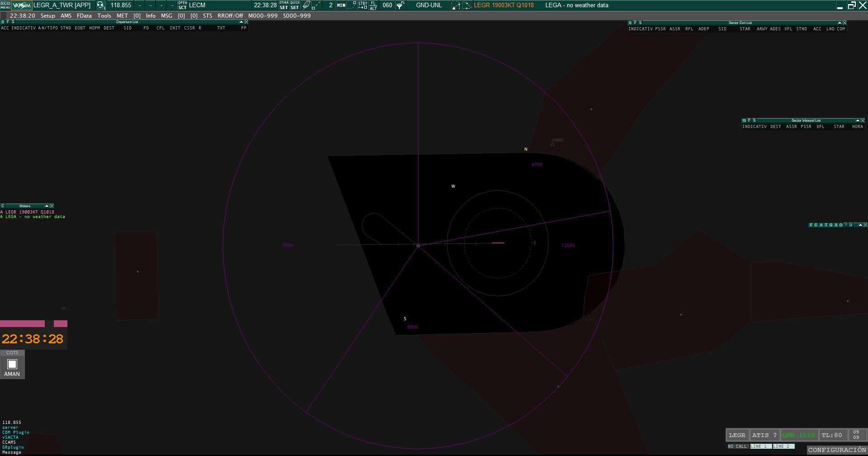Image resolution: width=868 pixels, height=456 pixels.
Task: Click the STBY standby mode icon
Action: pos(363,5)
